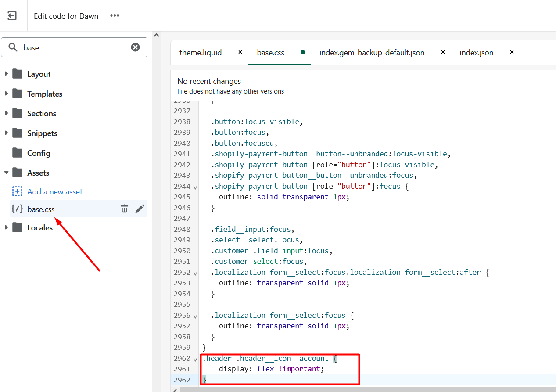Switch to the base.css tab
The height and width of the screenshot is (392, 556).
[x=271, y=53]
